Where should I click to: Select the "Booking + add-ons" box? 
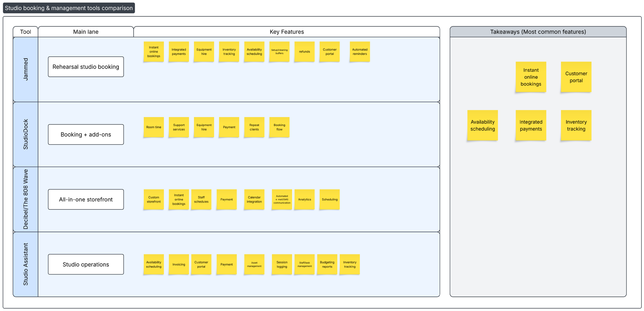(x=86, y=135)
